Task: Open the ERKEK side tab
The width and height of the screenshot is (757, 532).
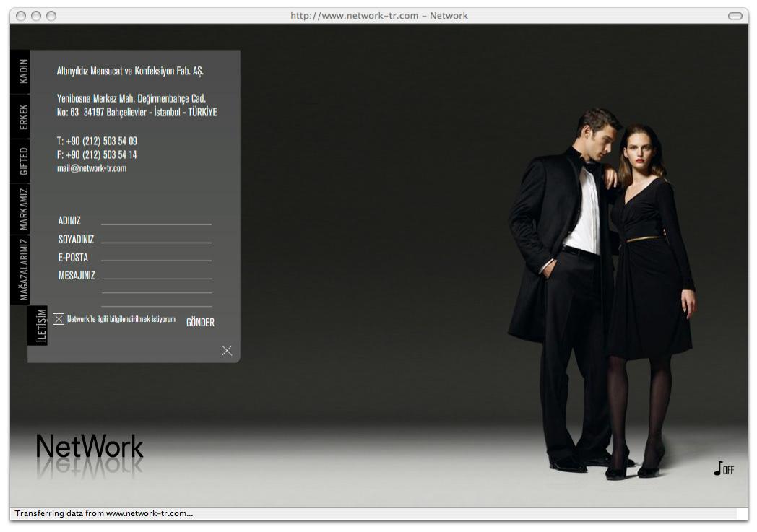Action: [x=20, y=117]
